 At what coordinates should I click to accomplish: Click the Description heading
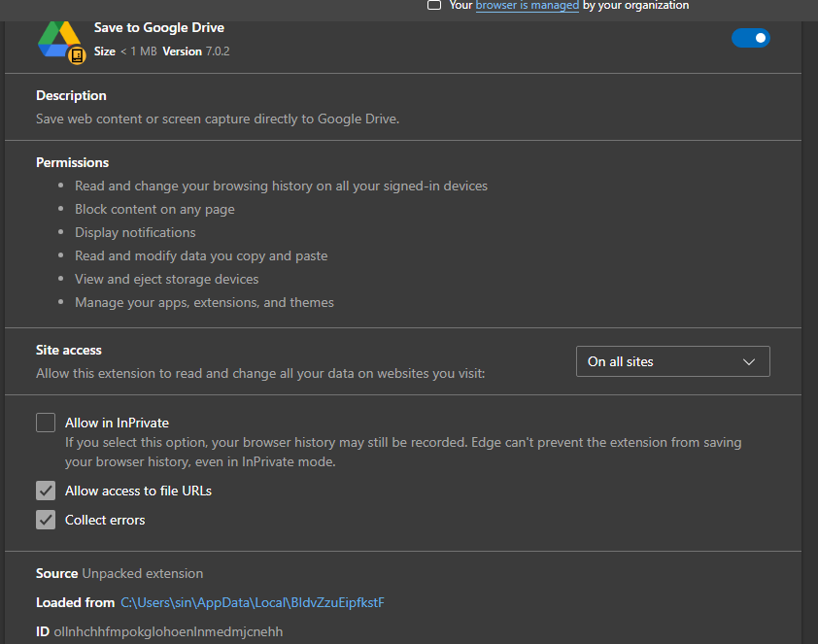pos(71,95)
